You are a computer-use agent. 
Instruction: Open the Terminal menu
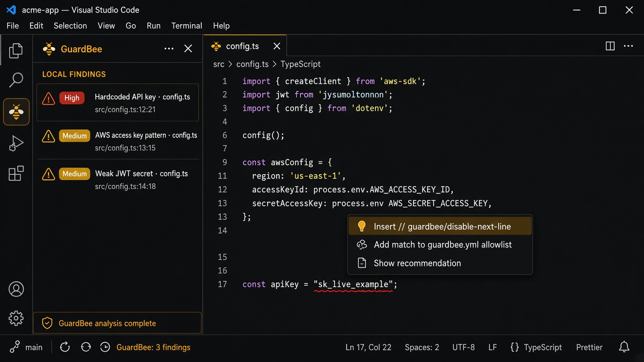tap(187, 26)
